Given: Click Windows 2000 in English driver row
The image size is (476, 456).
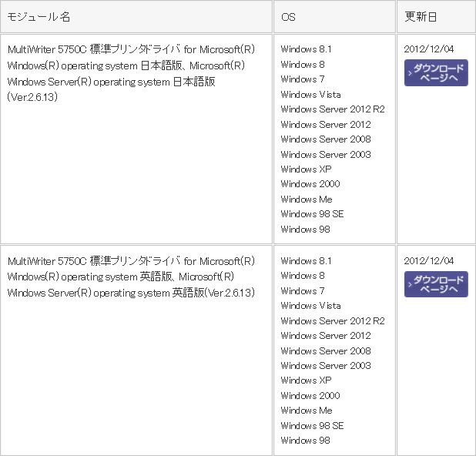Looking at the screenshot, I should (x=310, y=396).
